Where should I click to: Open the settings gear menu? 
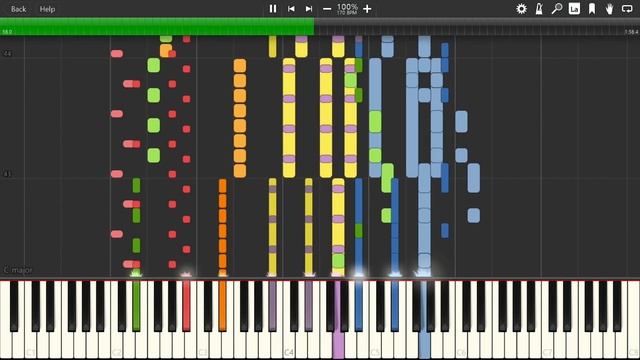[521, 9]
